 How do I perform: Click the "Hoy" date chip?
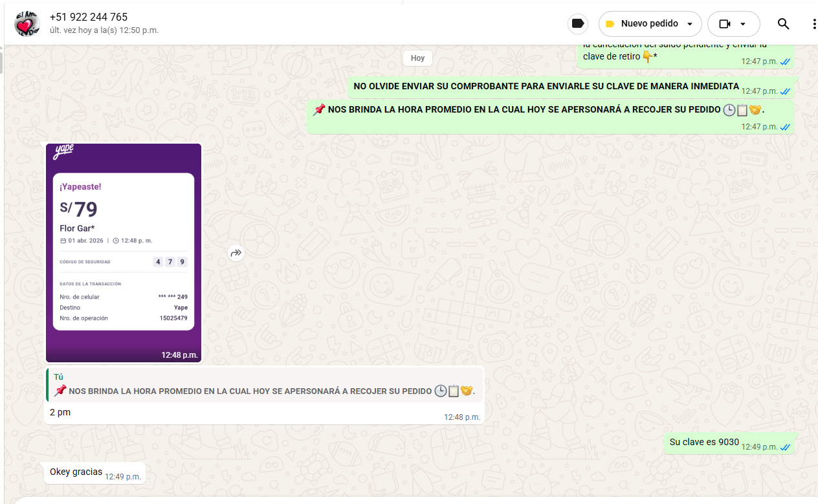click(x=417, y=58)
